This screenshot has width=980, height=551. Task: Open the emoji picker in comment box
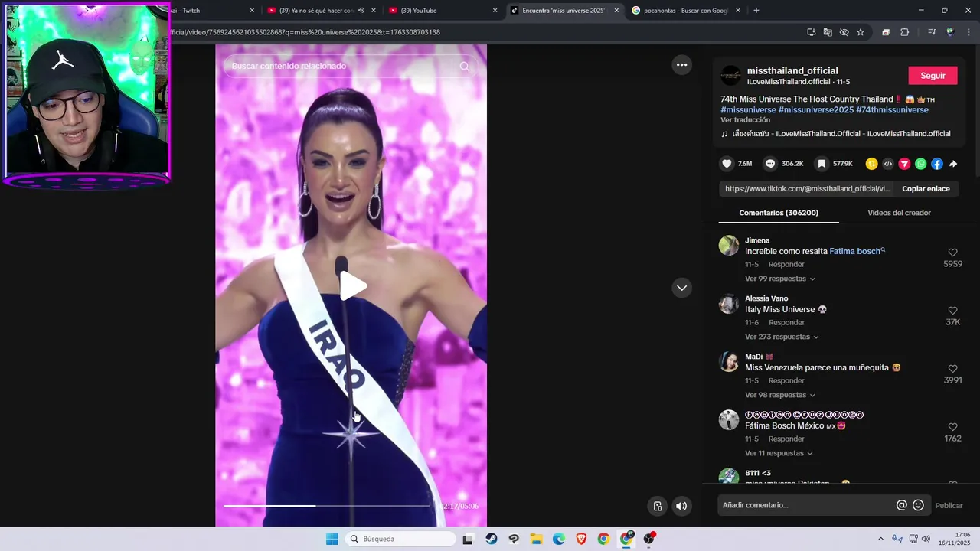tap(918, 505)
